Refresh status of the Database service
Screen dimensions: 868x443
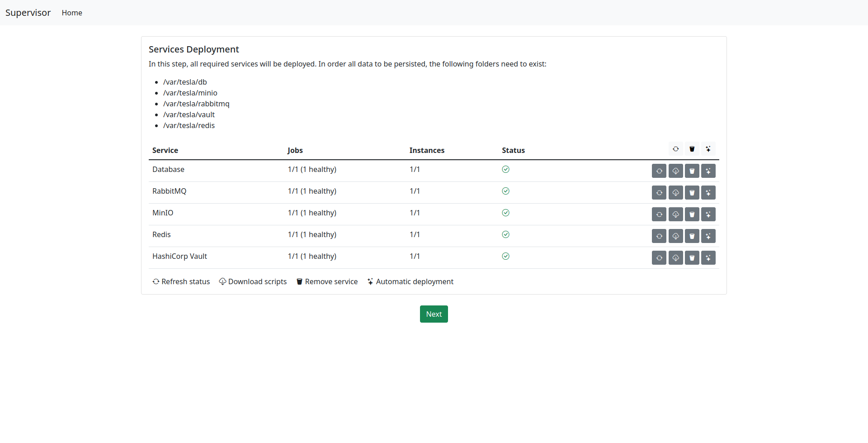(659, 171)
